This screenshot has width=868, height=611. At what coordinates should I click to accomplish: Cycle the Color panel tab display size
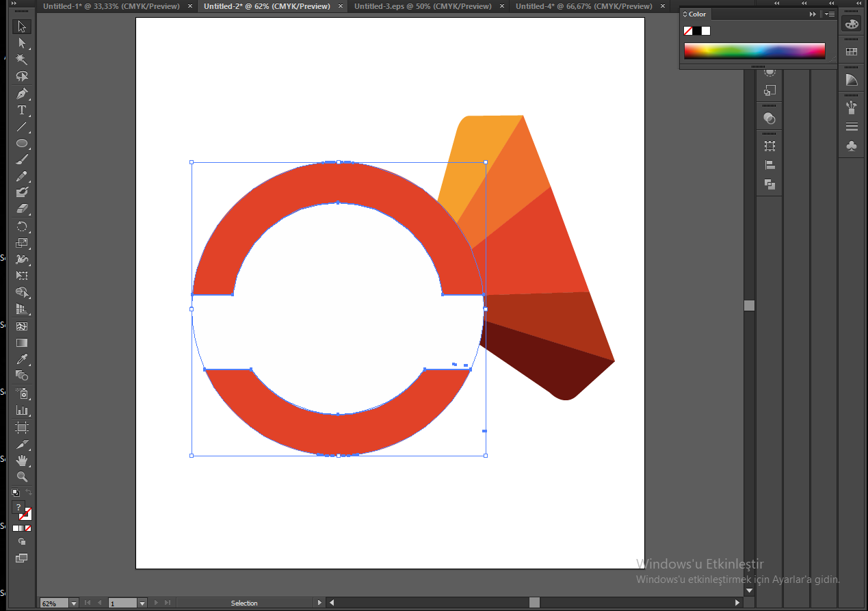(685, 14)
